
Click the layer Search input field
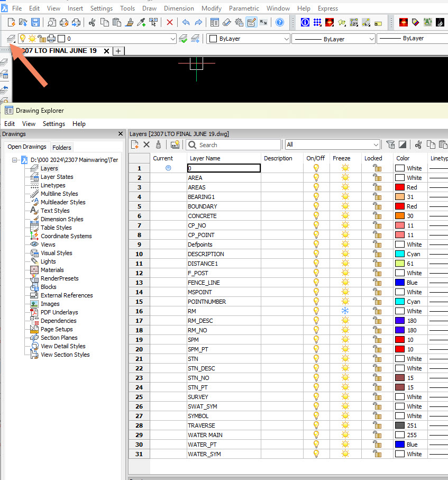click(233, 145)
